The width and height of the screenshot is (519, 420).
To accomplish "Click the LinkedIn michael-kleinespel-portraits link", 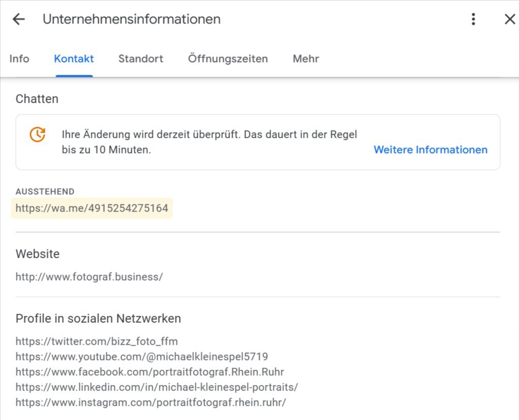I will coord(157,387).
